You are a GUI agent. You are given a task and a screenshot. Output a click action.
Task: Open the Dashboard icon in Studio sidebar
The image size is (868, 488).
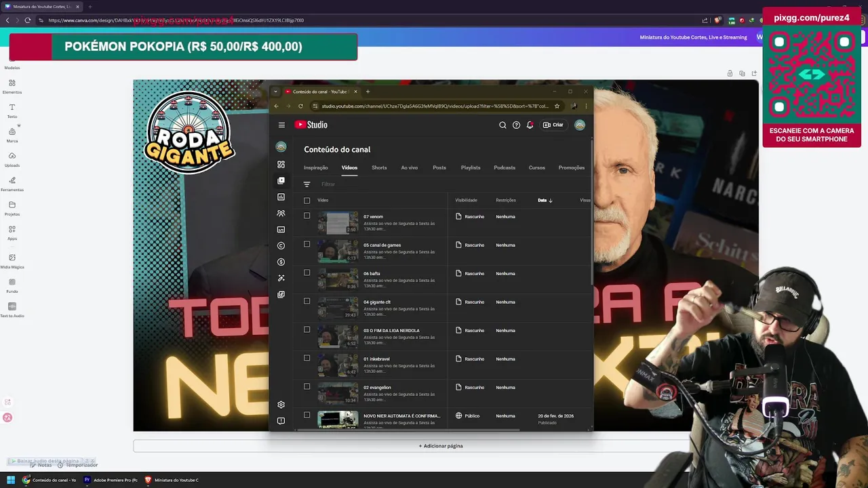(281, 164)
